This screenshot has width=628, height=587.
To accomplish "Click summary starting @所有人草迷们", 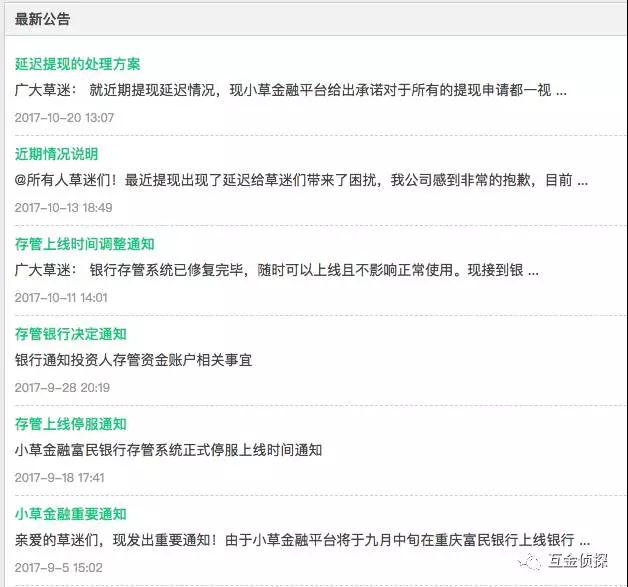I will point(300,180).
